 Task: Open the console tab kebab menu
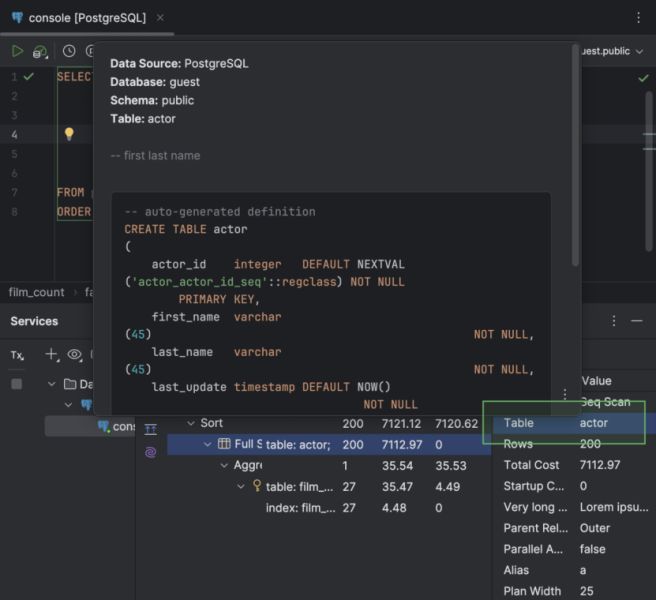tap(639, 18)
